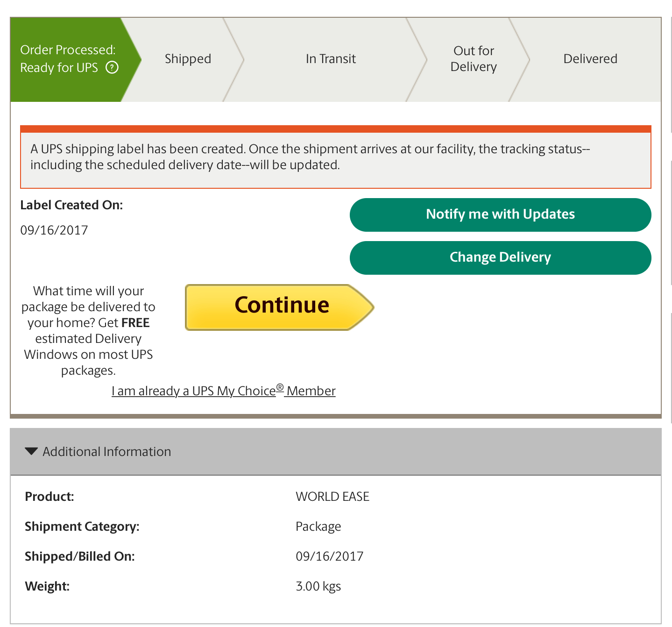Click the Change Delivery button
The image size is (672, 627).
tap(500, 257)
